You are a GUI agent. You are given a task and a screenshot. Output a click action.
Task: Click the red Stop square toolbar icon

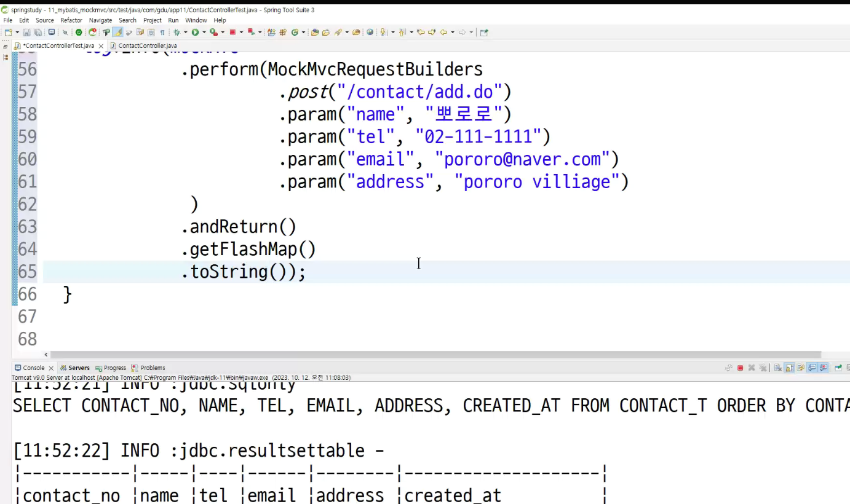tap(233, 32)
